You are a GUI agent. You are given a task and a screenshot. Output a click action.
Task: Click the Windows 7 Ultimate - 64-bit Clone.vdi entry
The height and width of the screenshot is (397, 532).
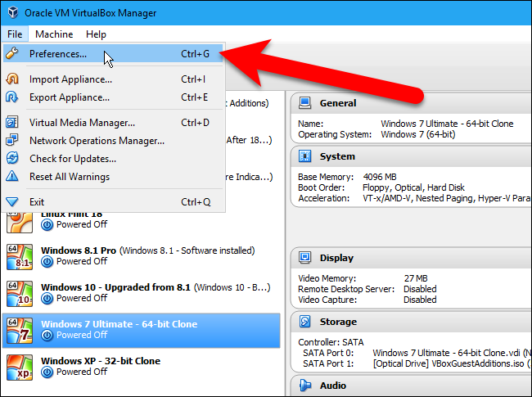coord(452,353)
